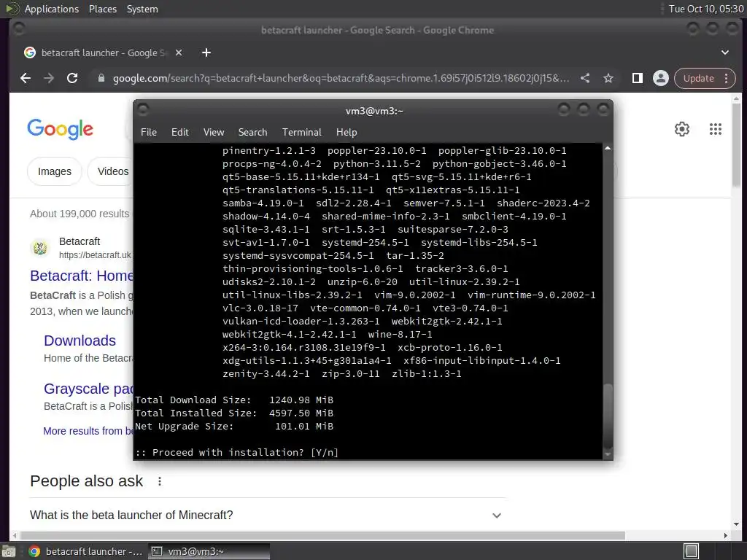
Task: Click the page scrollbar down arrow
Action: [x=737, y=524]
